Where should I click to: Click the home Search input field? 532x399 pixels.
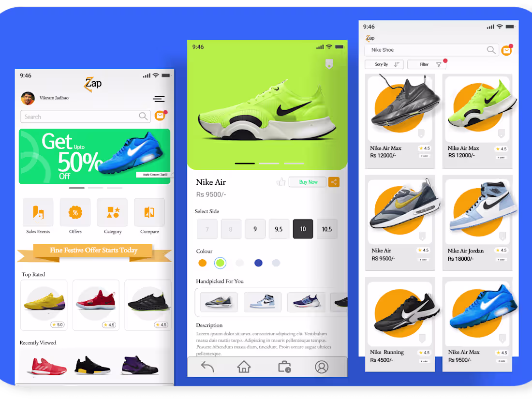coord(85,117)
